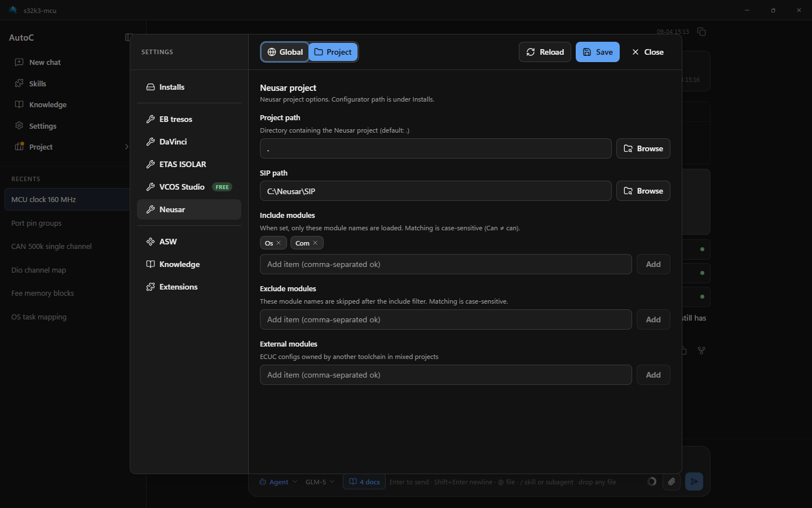The height and width of the screenshot is (508, 812).
Task: Open the Knowledge section in settings
Action: tap(189, 264)
